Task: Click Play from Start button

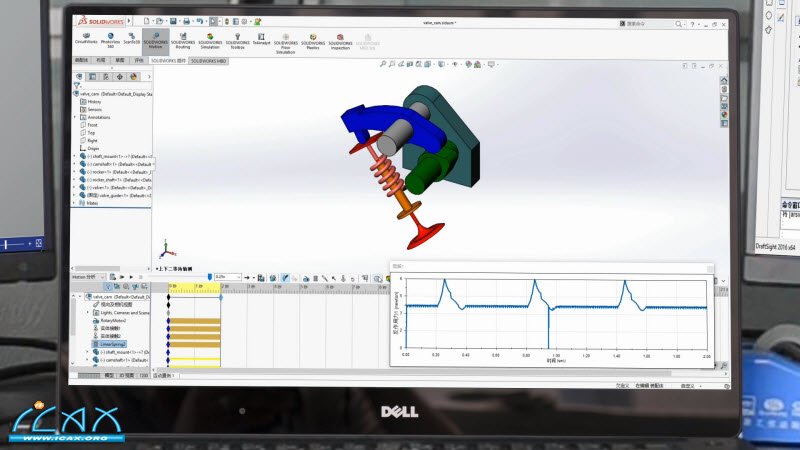Action: 122,277
